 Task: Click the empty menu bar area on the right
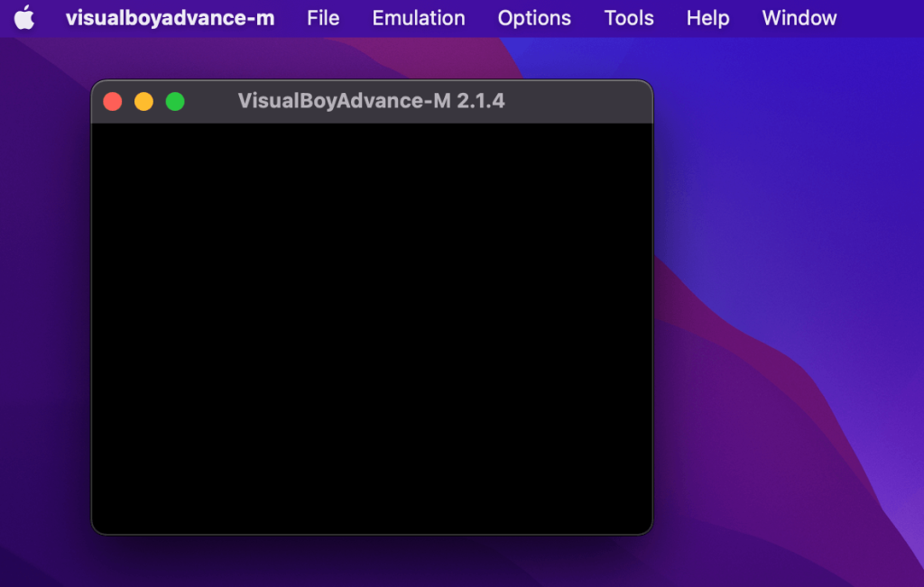[880, 17]
